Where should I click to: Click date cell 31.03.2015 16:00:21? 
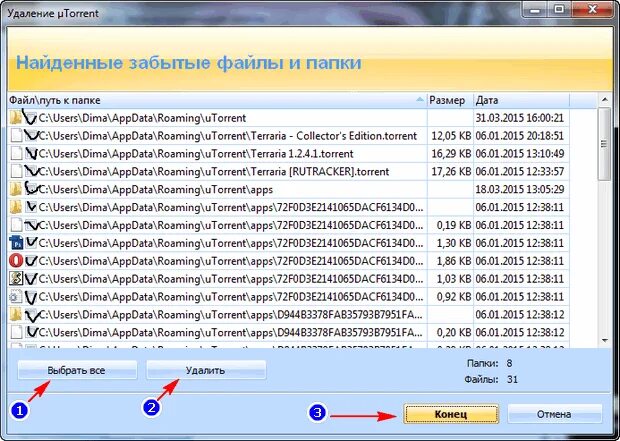click(520, 118)
